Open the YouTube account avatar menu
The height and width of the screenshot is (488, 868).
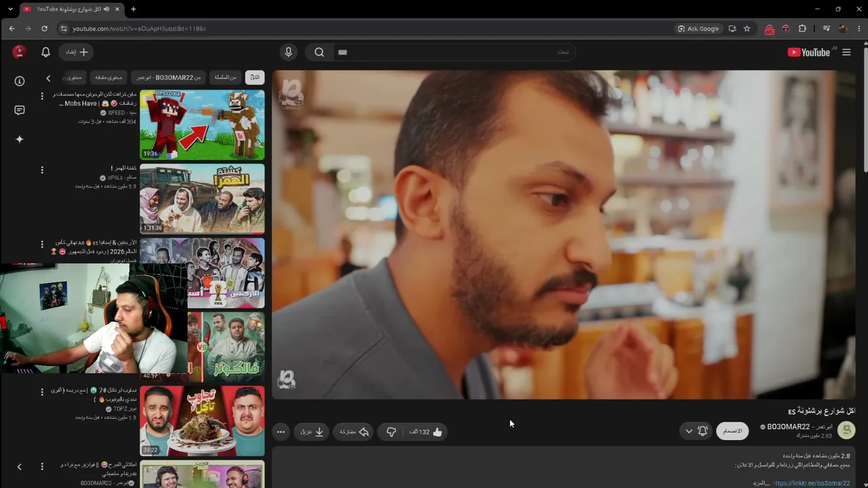click(x=19, y=52)
